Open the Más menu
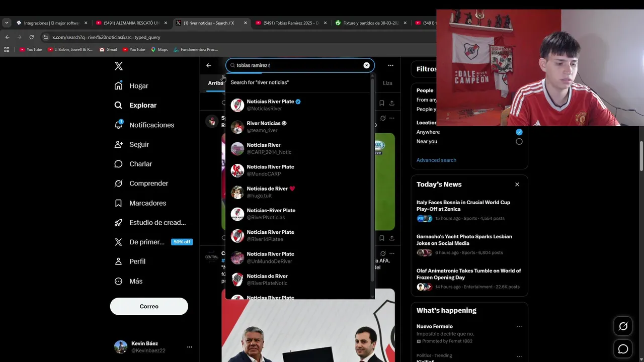Viewport: 644px width, 362px height. pos(128,281)
